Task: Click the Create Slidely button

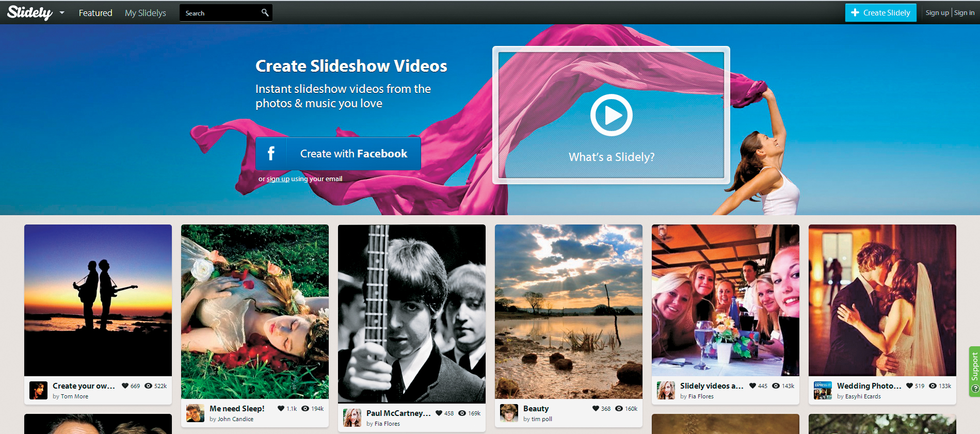Action: [880, 13]
